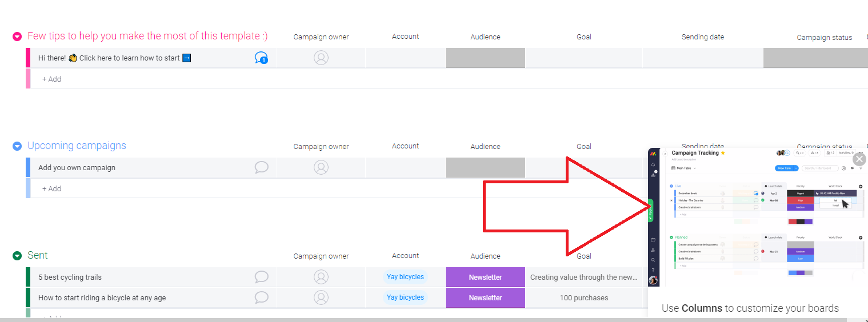
Task: Click purple Newsletter status for "5 best cycling trails"
Action: 485,277
